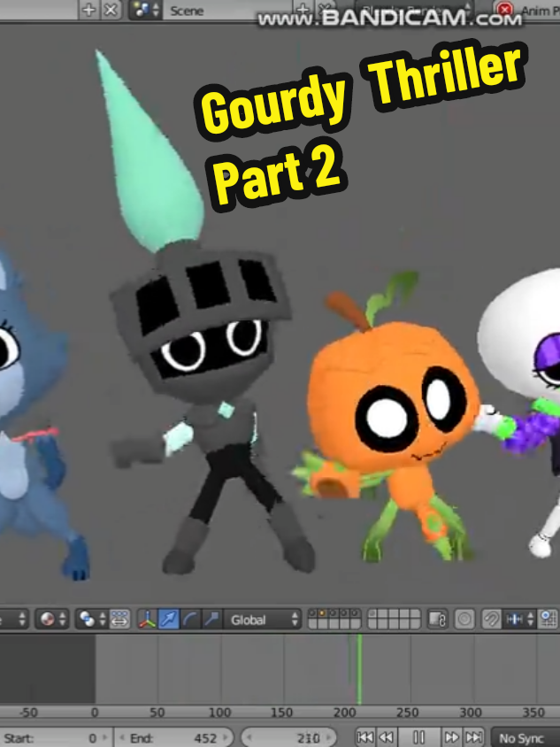The width and height of the screenshot is (560, 747).
Task: Jump to the last frame
Action: coord(473,738)
